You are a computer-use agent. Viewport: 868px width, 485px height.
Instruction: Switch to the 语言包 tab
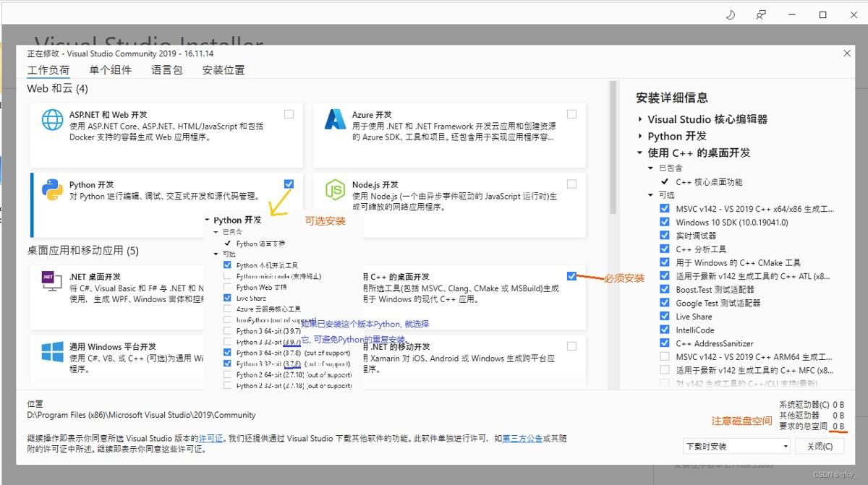tap(167, 70)
